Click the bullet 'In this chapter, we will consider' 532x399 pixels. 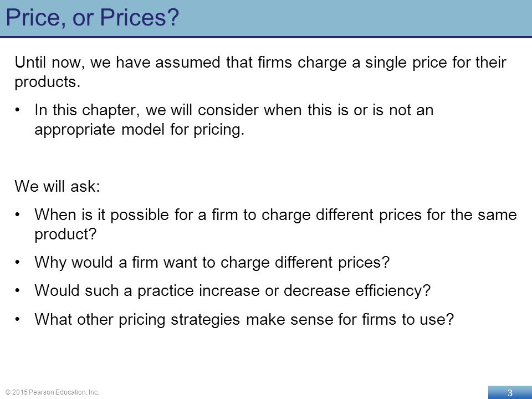click(234, 120)
